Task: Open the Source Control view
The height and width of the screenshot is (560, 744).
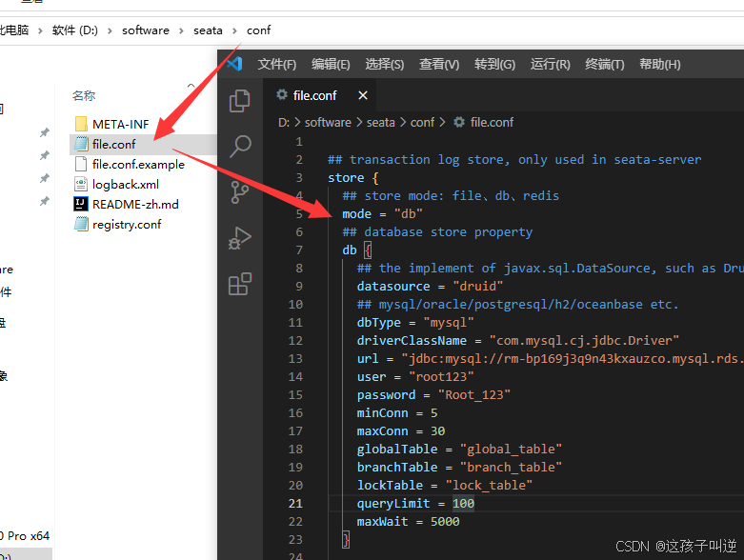Action: (x=240, y=192)
